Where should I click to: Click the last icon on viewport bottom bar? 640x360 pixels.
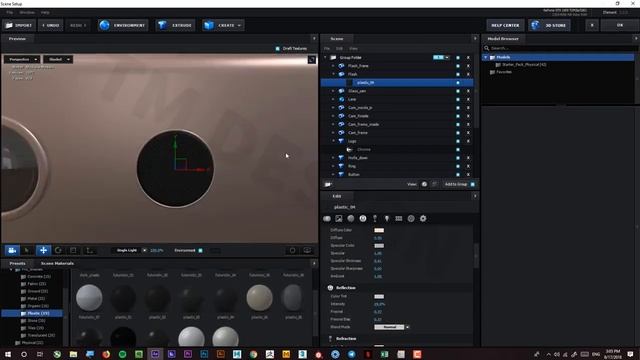click(307, 250)
